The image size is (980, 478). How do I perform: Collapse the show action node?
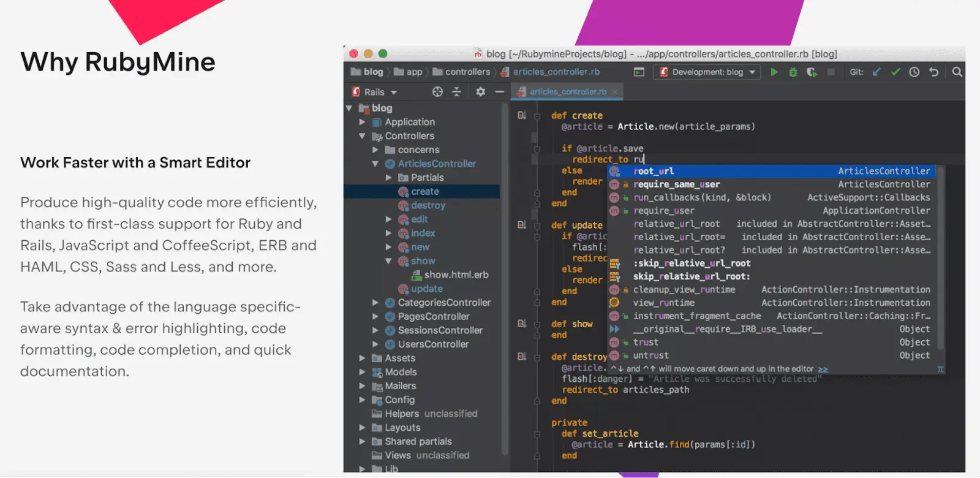(x=388, y=261)
